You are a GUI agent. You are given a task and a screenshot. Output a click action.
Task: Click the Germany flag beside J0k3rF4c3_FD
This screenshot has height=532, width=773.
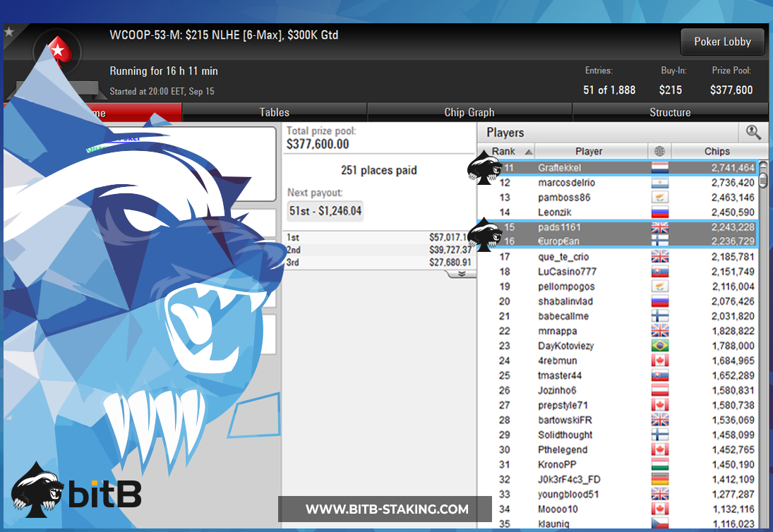pyautogui.click(x=659, y=479)
